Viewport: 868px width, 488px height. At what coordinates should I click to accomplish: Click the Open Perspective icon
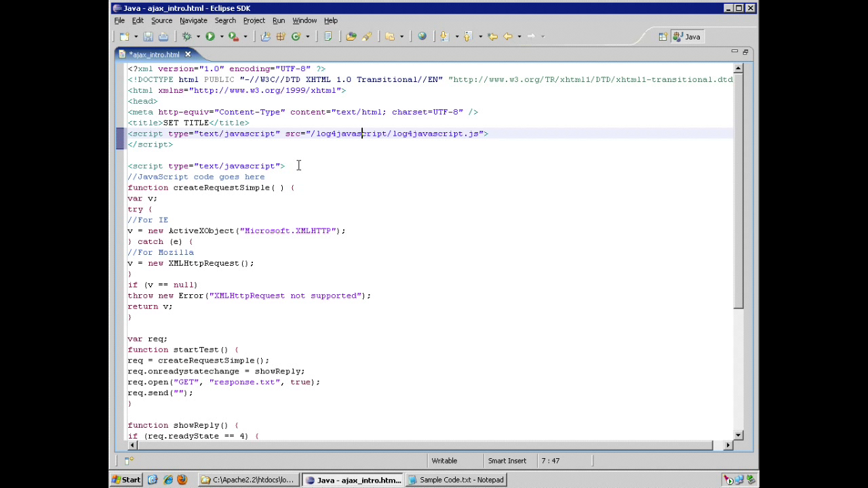point(663,37)
